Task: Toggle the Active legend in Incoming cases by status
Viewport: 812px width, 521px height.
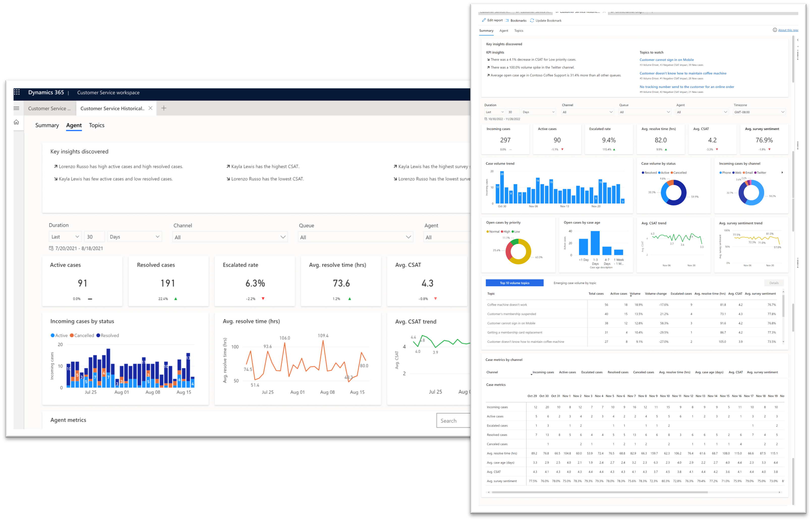Action: pos(60,335)
